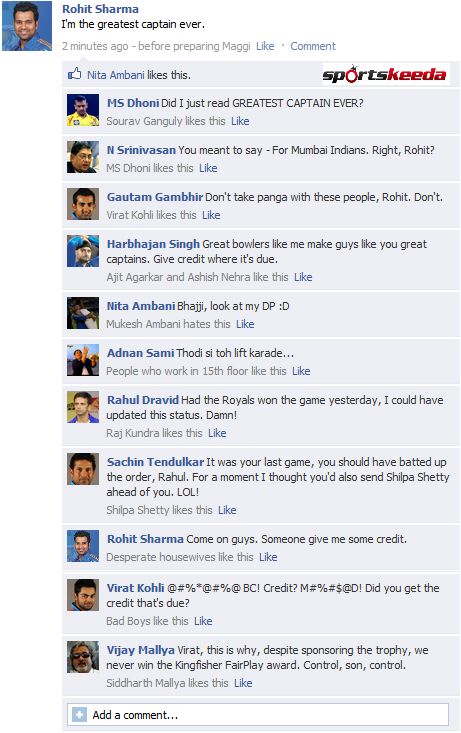Click the Comment link under the status

(313, 46)
